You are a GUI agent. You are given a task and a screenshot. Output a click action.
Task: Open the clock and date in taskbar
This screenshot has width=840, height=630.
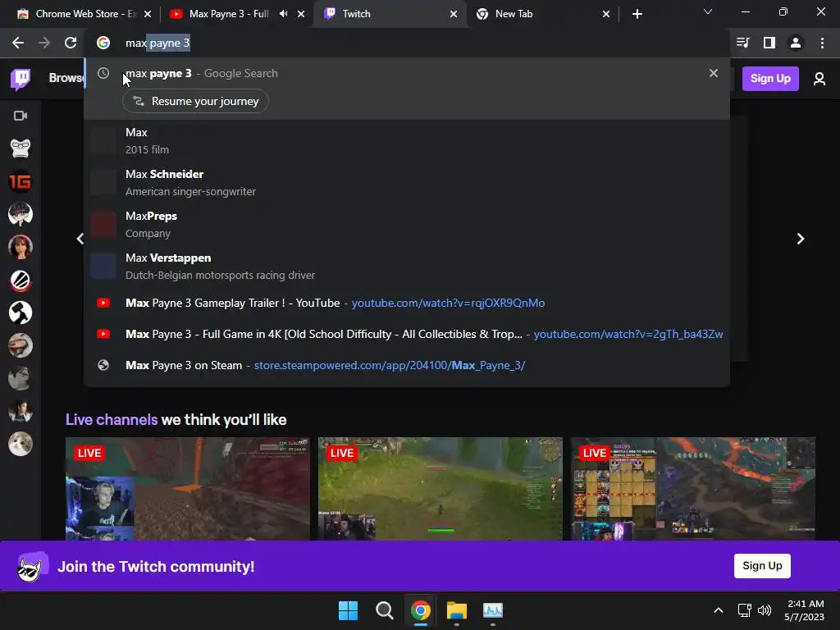click(804, 610)
